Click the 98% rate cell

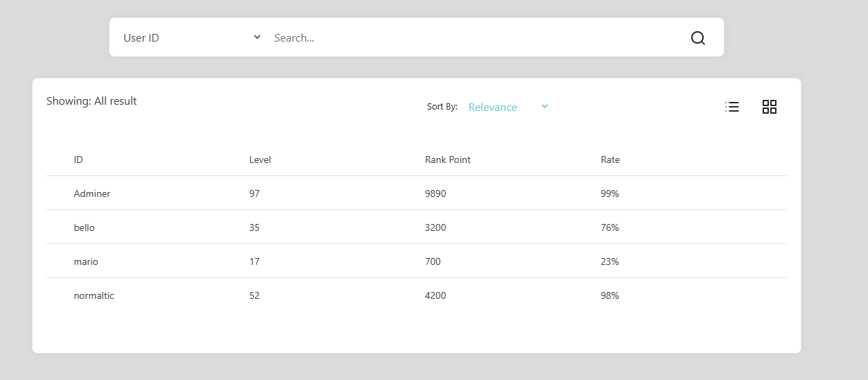click(610, 295)
